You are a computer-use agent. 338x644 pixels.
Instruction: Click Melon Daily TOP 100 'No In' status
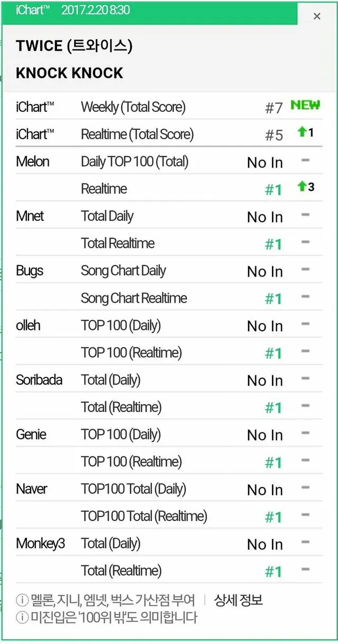click(x=265, y=163)
